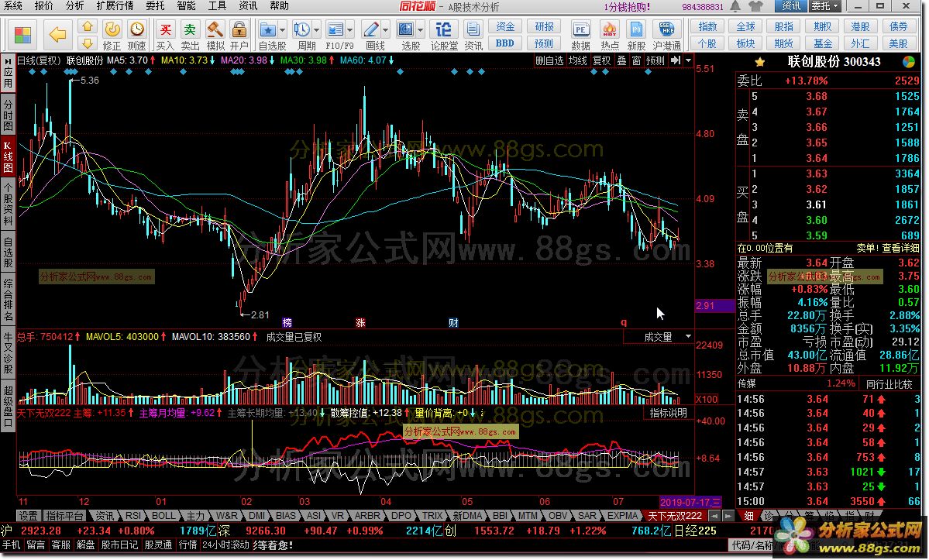
Task: Click the pie chart icon beside 300343
Action: 908,62
